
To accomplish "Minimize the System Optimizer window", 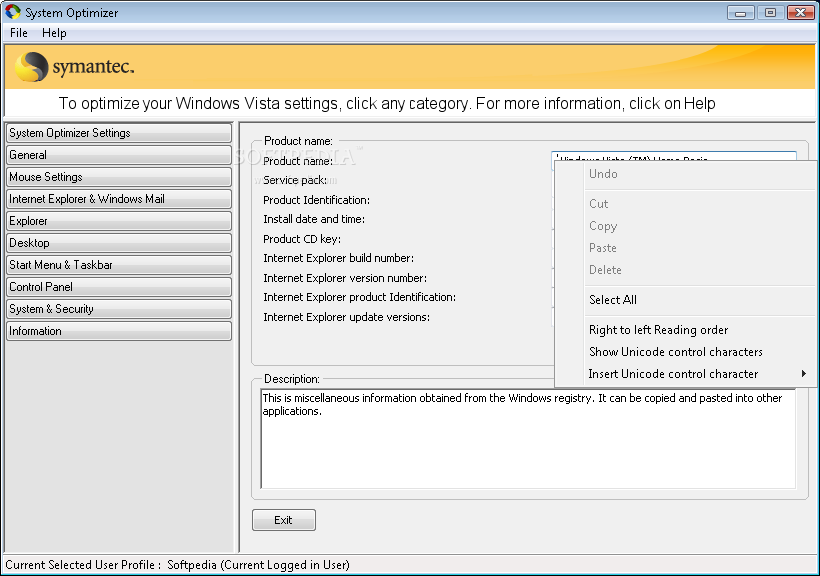I will click(x=741, y=13).
